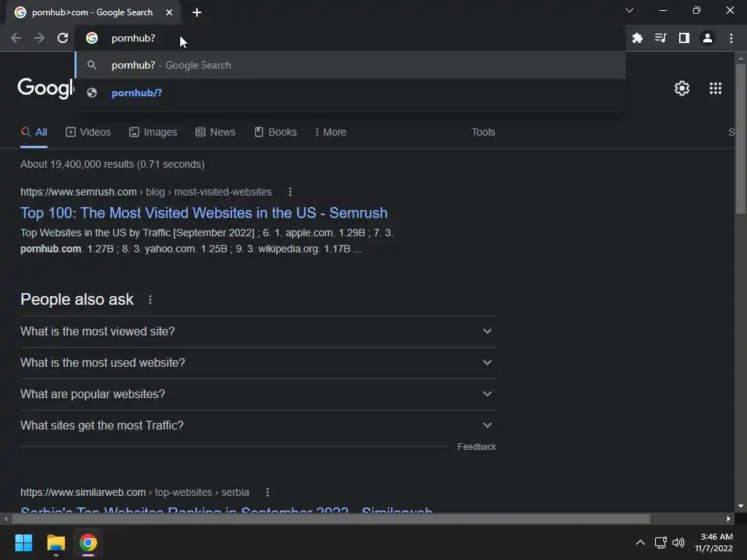747x560 pixels.
Task: Go forward using the forward arrow
Action: [39, 38]
